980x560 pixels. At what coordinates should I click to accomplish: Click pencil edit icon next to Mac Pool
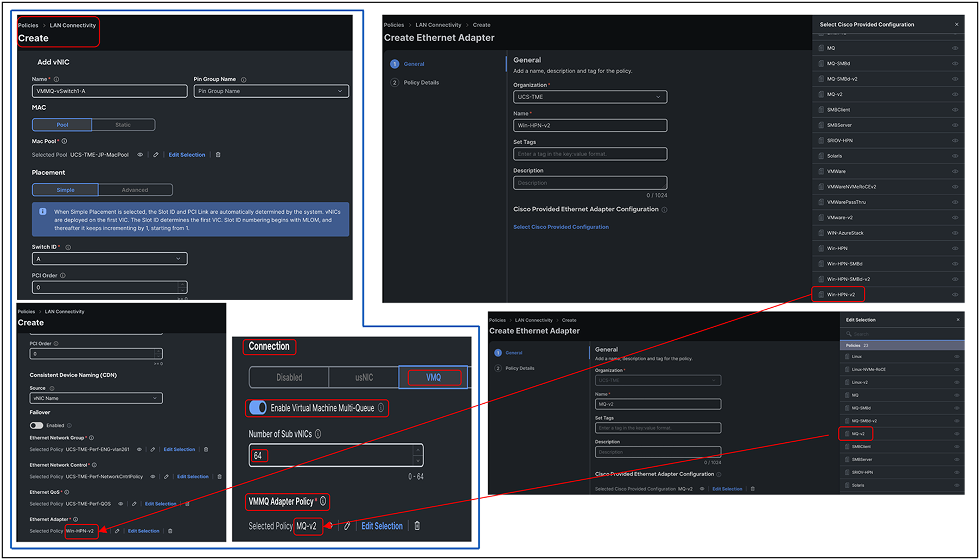click(156, 155)
